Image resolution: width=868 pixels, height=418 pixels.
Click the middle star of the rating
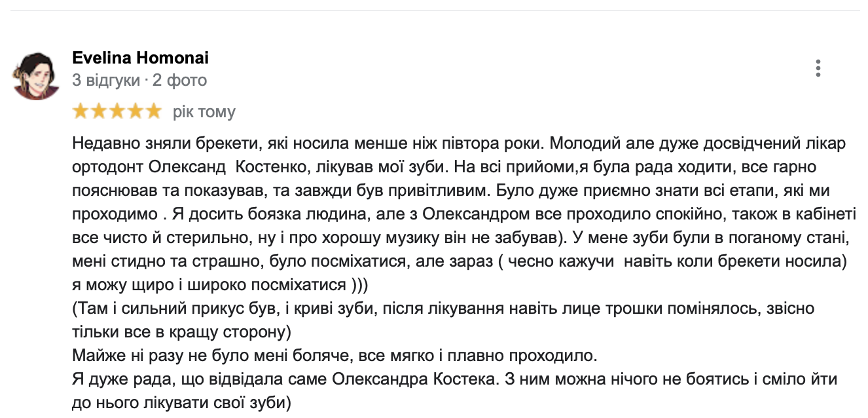(117, 111)
